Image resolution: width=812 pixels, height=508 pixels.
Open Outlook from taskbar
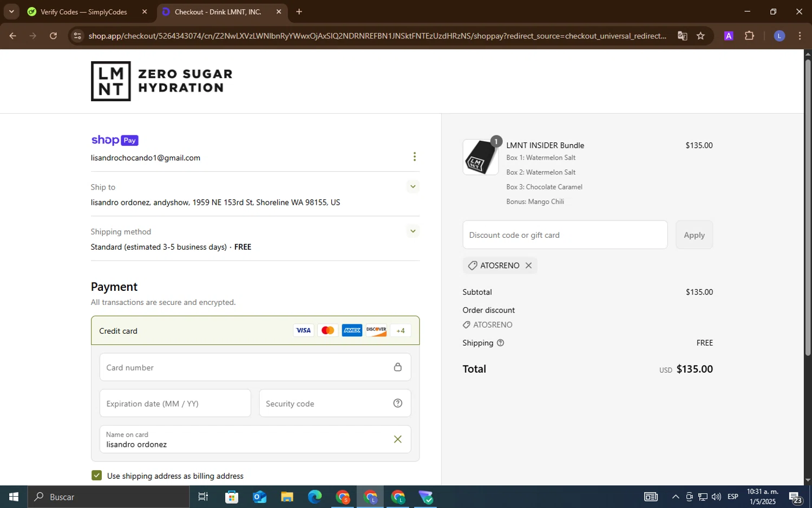[x=259, y=497]
